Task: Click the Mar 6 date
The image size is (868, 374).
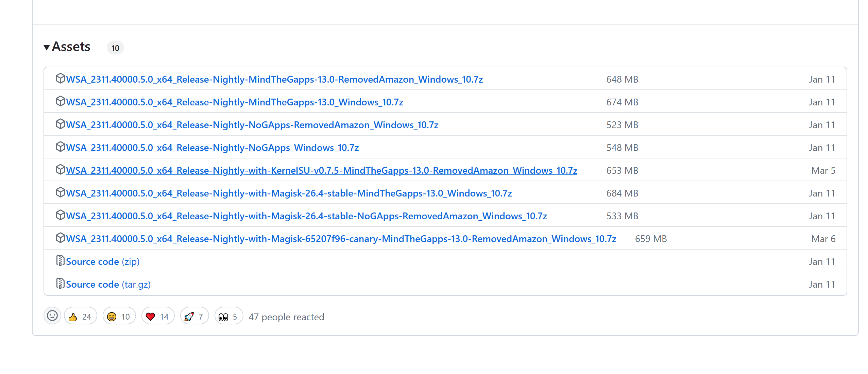Action: 823,239
